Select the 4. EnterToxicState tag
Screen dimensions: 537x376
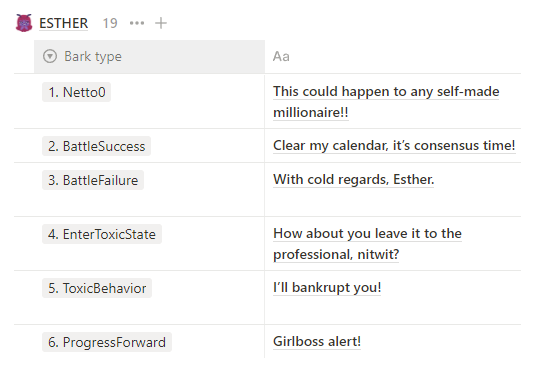102,234
